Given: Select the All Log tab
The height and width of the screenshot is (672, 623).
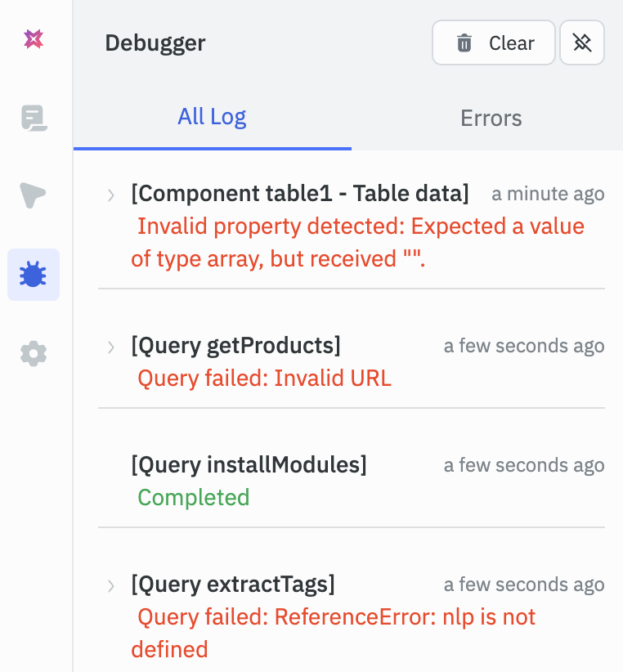Looking at the screenshot, I should point(212,118).
